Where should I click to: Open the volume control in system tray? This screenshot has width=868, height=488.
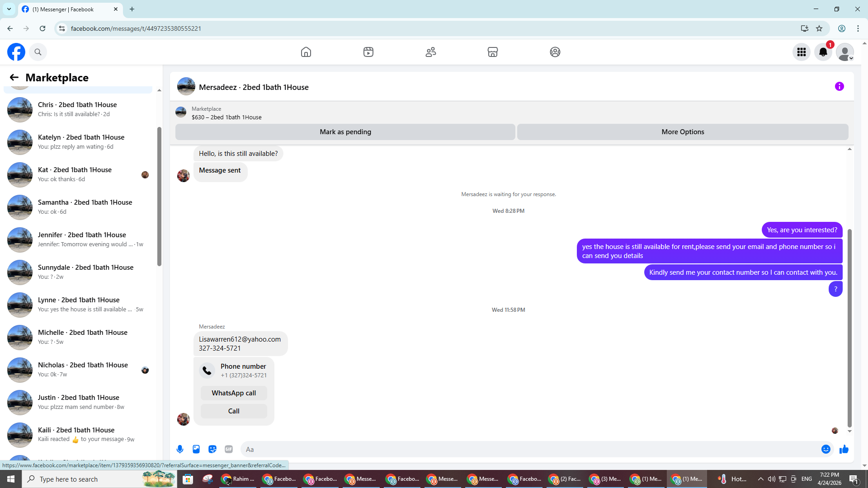click(771, 479)
